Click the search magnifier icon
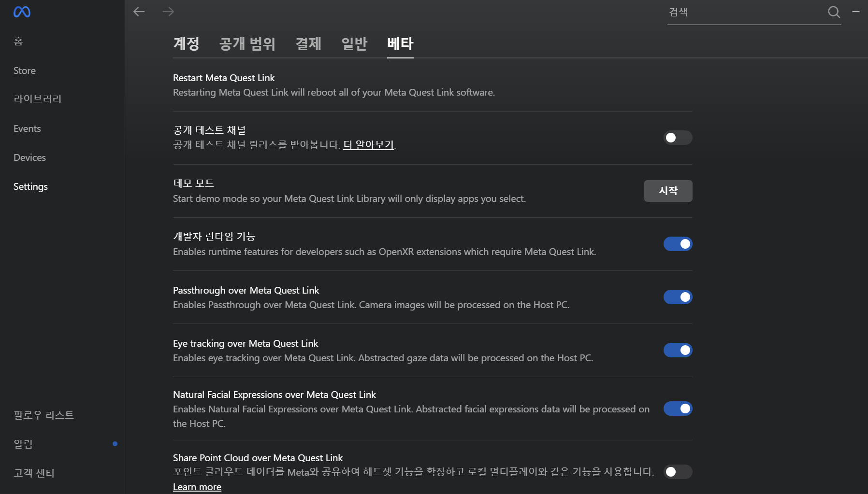 pyautogui.click(x=834, y=12)
